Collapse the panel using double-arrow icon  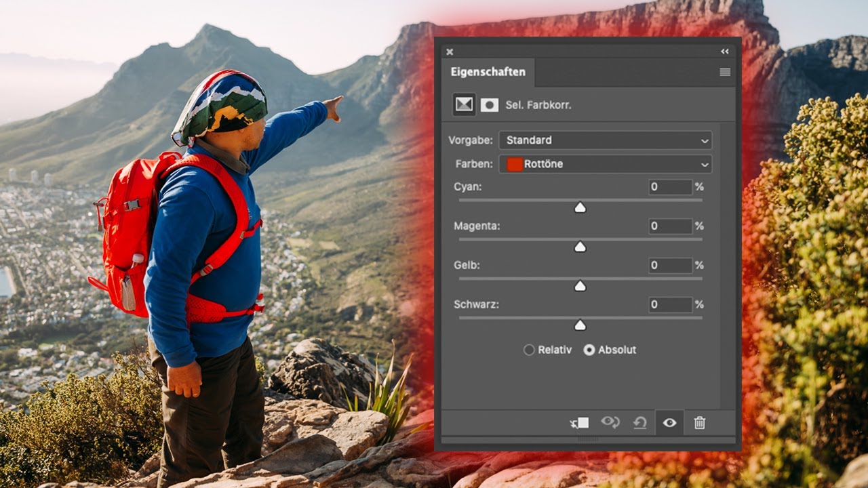725,52
